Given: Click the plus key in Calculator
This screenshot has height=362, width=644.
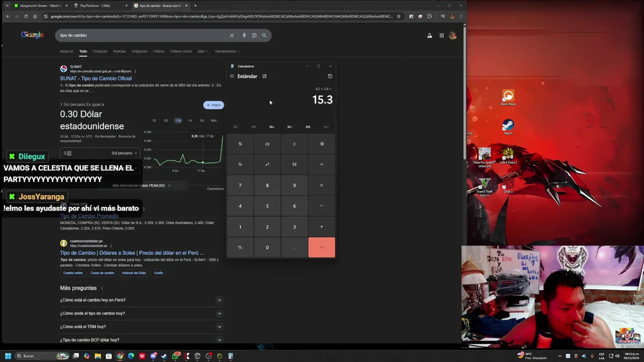Looking at the screenshot, I should click(x=321, y=227).
